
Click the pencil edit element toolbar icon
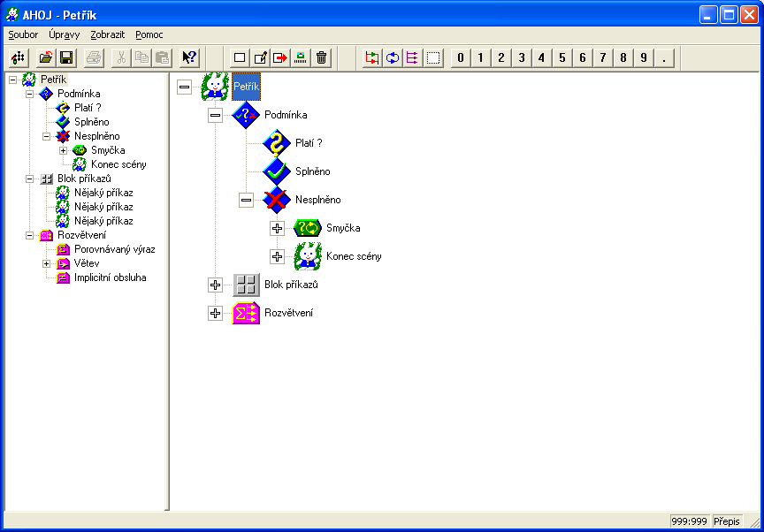[260, 57]
